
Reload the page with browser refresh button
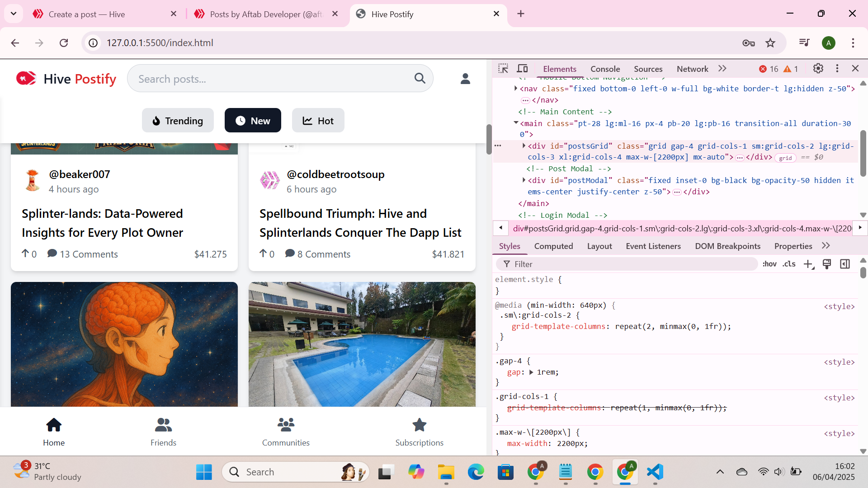pyautogui.click(x=64, y=43)
